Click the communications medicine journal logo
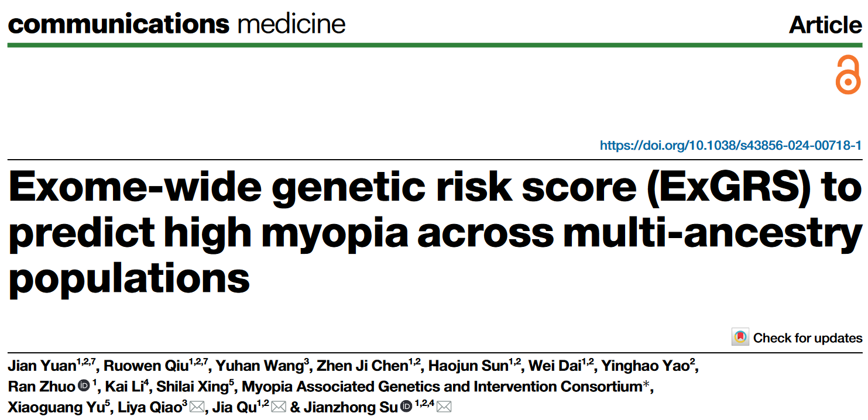This screenshot has width=868, height=420. tap(176, 24)
